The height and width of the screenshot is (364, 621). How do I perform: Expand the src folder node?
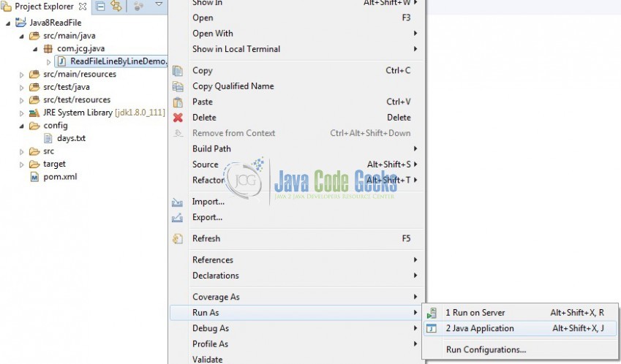21,151
